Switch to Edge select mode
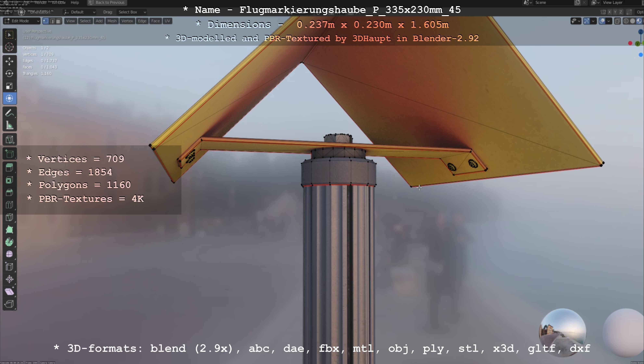644x364 pixels. pyautogui.click(x=52, y=21)
